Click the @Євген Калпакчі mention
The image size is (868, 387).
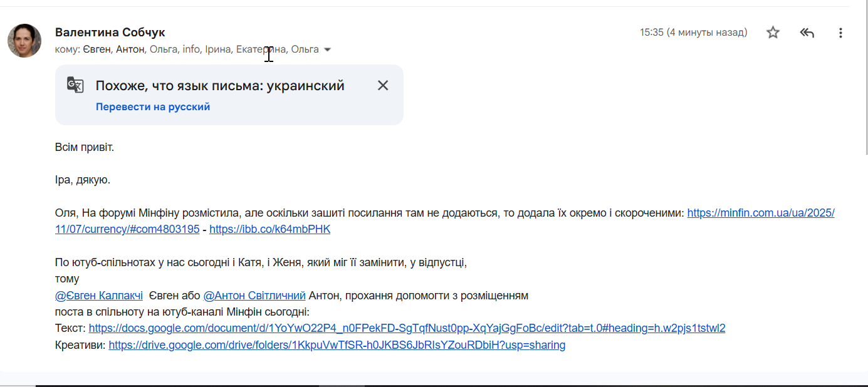coord(99,295)
